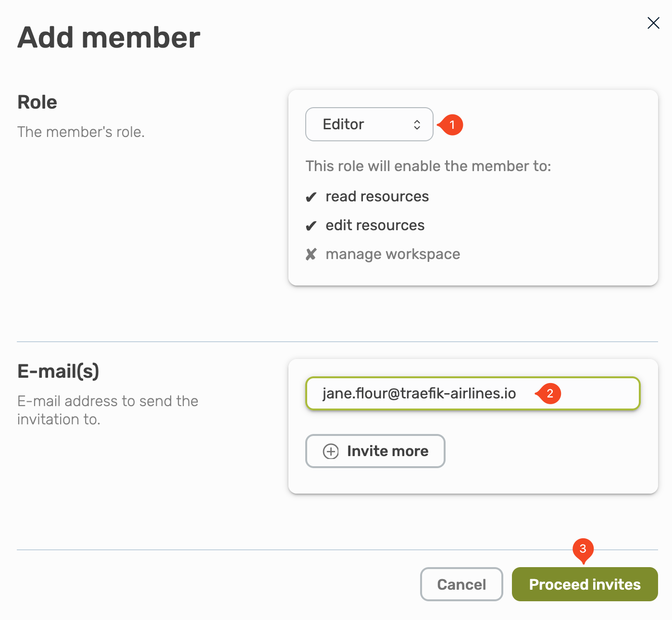This screenshot has height=620, width=672.
Task: Click the plus icon on Invite more
Action: pos(330,451)
